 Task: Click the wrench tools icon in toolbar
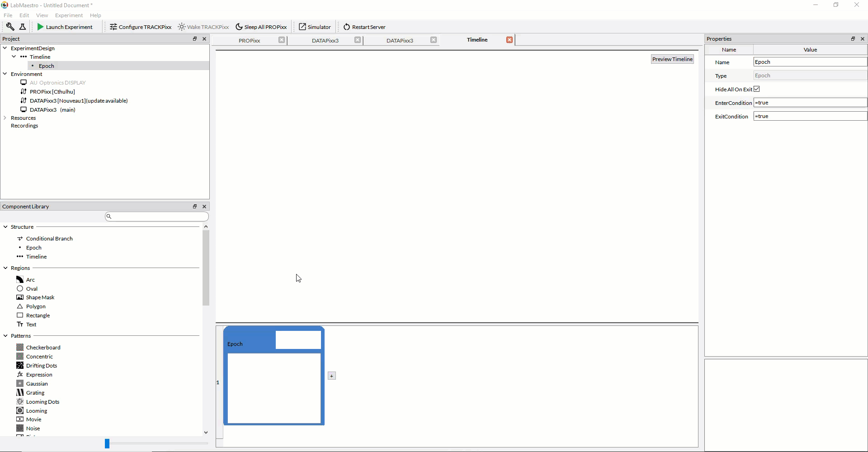pyautogui.click(x=10, y=27)
